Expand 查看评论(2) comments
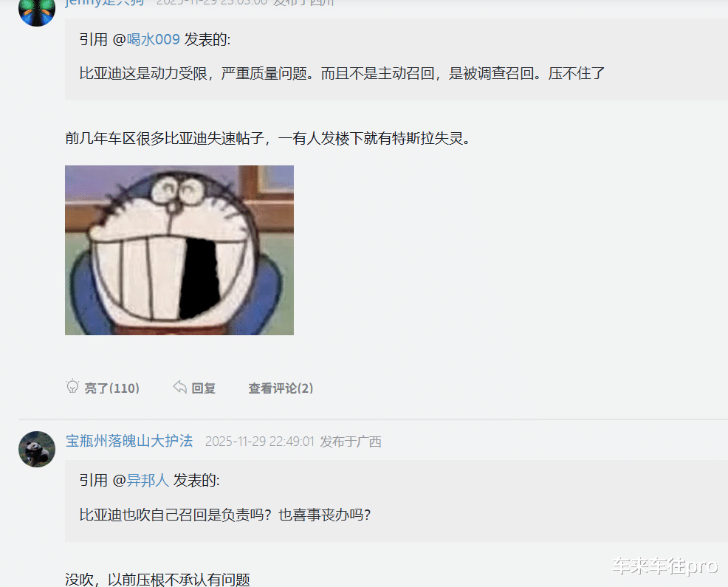 click(x=281, y=388)
